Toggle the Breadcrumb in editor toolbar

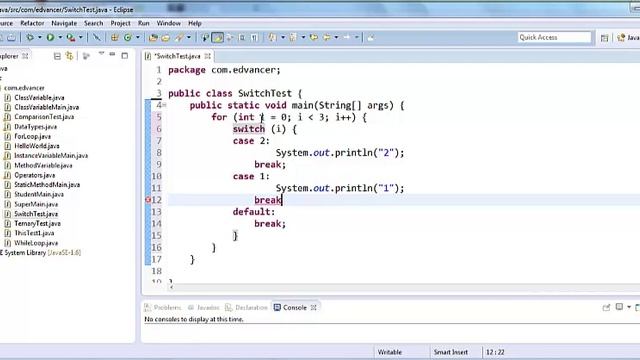[205, 38]
